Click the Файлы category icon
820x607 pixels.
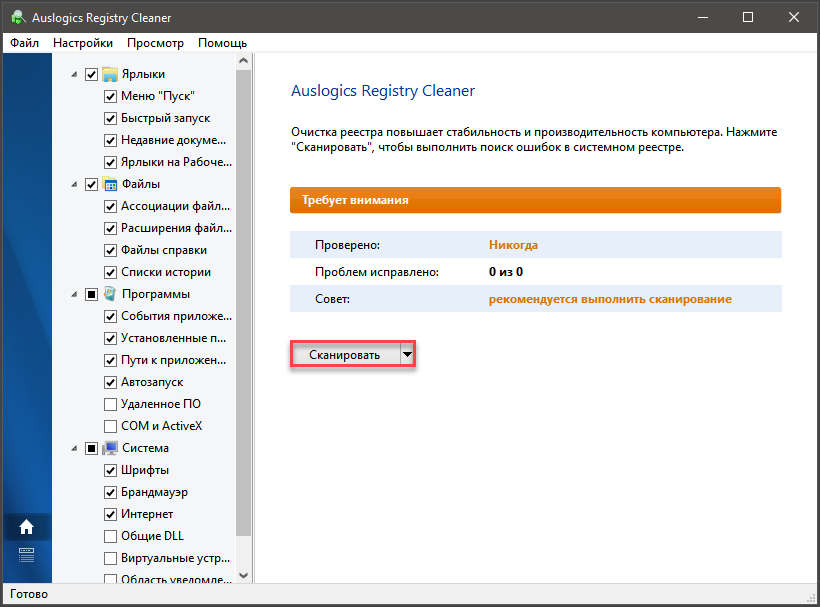pyautogui.click(x=110, y=184)
